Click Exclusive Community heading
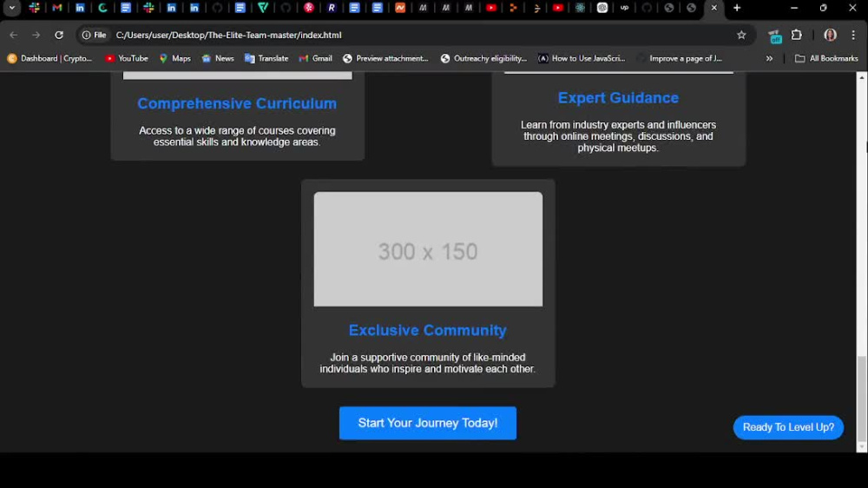The width and height of the screenshot is (868, 488). click(x=428, y=330)
